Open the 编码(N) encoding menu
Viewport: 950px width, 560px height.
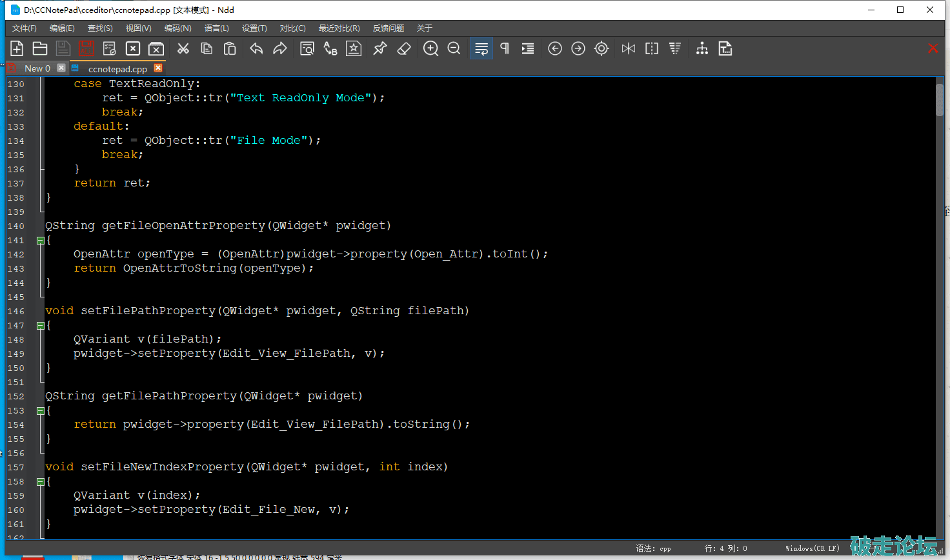click(177, 28)
